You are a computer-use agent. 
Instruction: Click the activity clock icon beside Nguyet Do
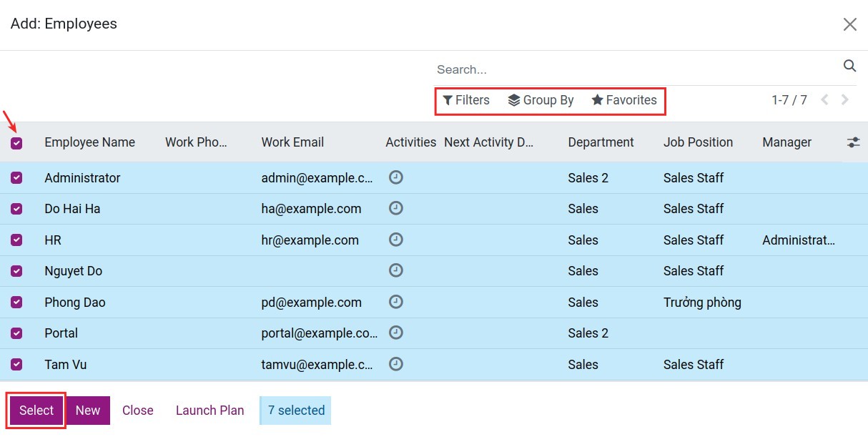point(396,270)
